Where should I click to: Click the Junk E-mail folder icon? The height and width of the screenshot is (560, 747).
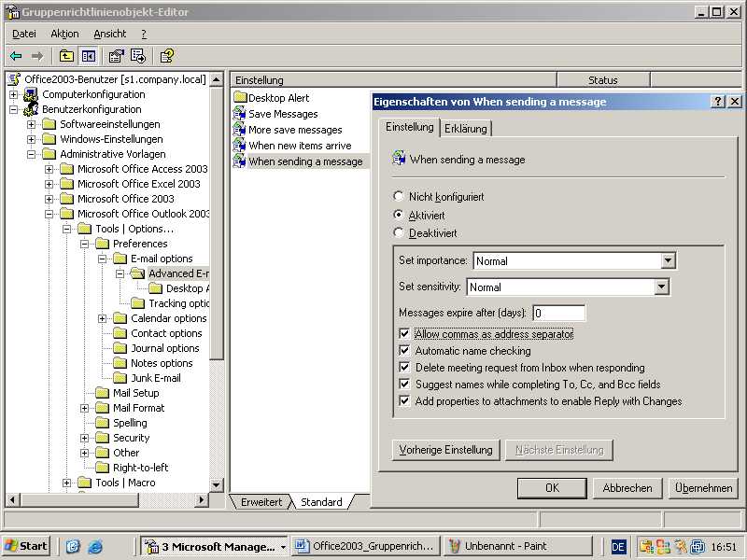(x=120, y=378)
